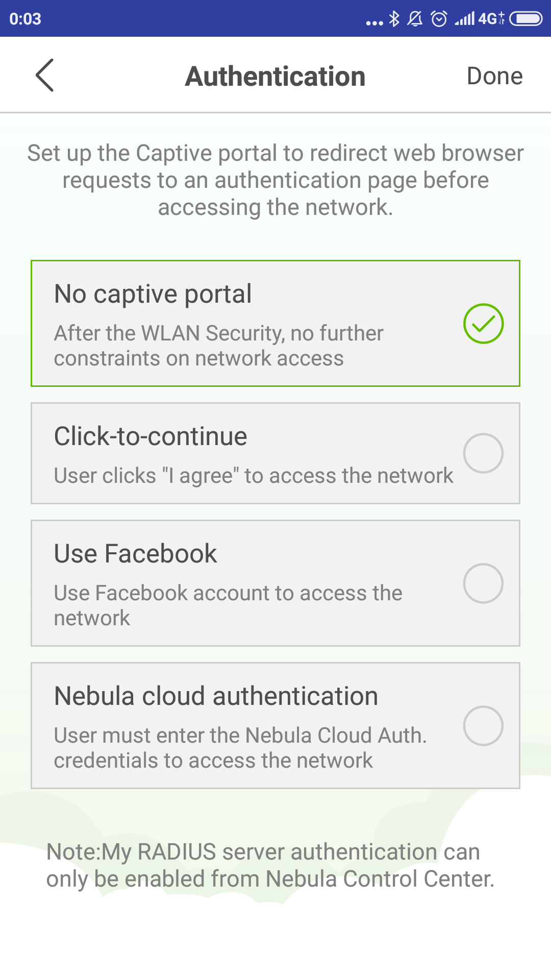This screenshot has width=551, height=980.
Task: Tap the status bar clock time
Action: [25, 19]
